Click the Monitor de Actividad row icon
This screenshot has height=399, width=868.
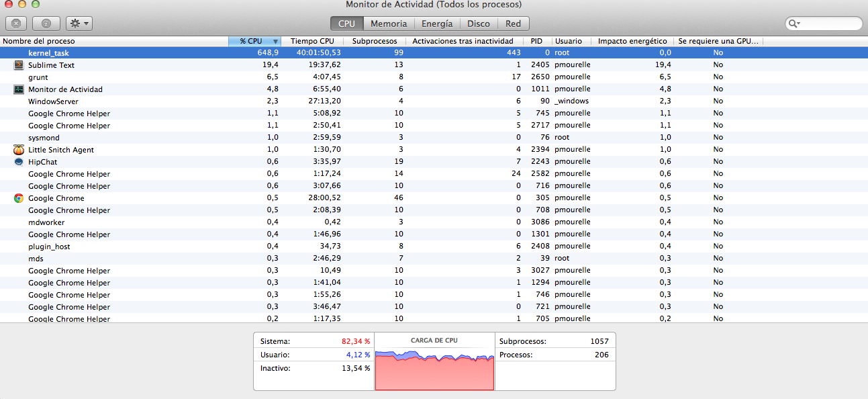pyautogui.click(x=19, y=89)
